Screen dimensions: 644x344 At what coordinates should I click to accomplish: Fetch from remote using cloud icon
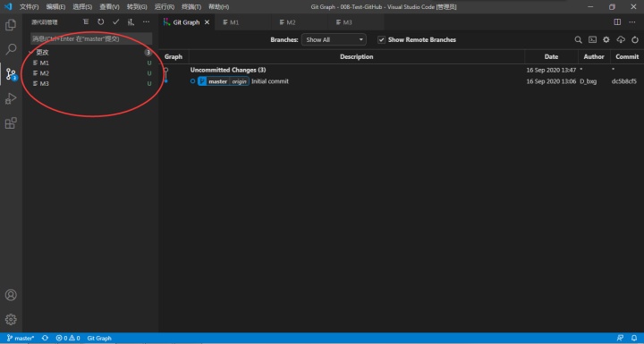click(621, 40)
